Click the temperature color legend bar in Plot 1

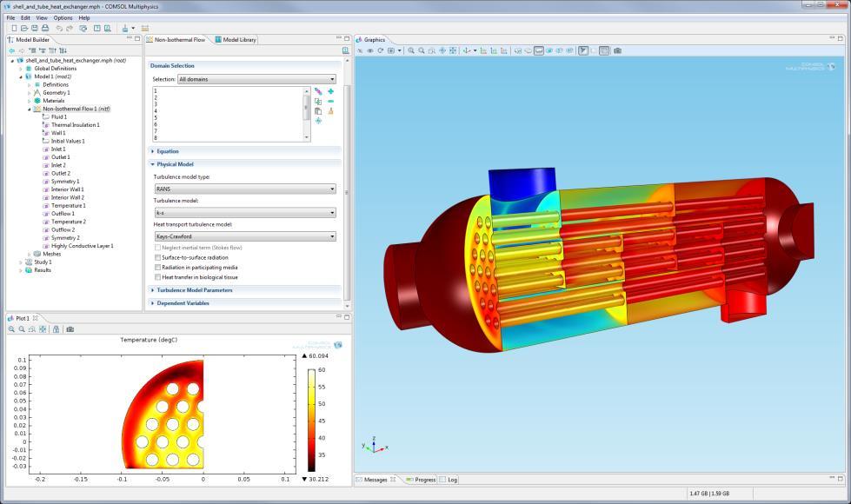pos(311,421)
